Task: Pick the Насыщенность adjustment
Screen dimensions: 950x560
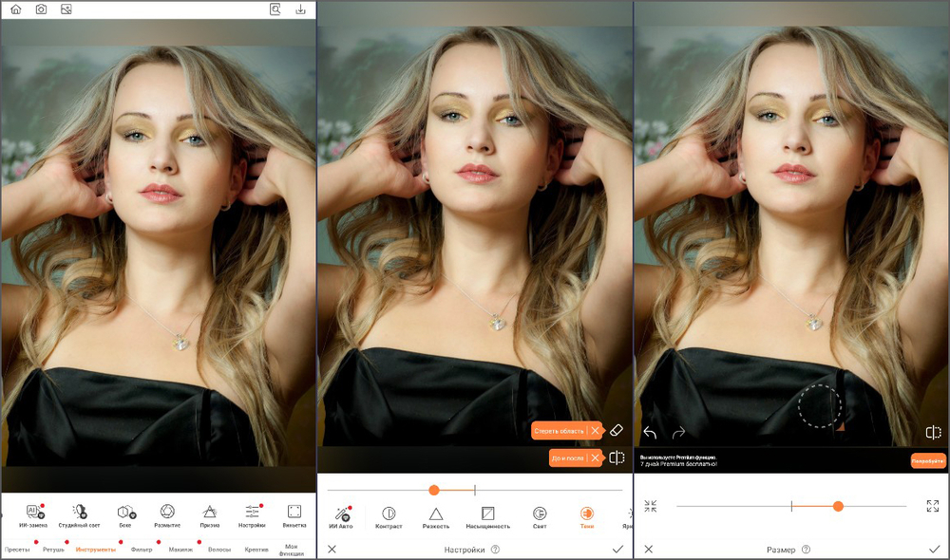Action: pos(487,513)
